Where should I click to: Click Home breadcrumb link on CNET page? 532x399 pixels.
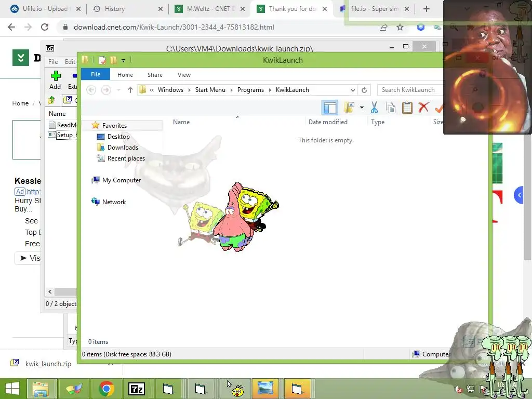[x=20, y=103]
